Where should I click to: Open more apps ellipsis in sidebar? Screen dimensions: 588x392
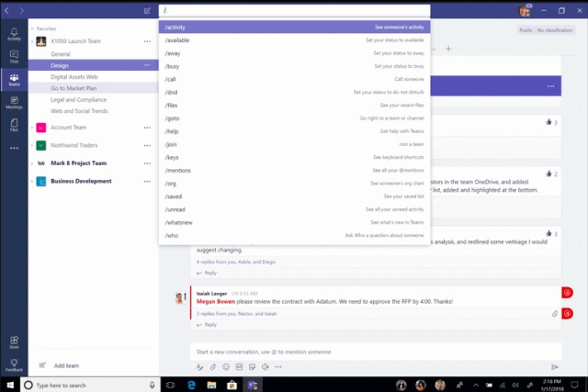click(14, 148)
